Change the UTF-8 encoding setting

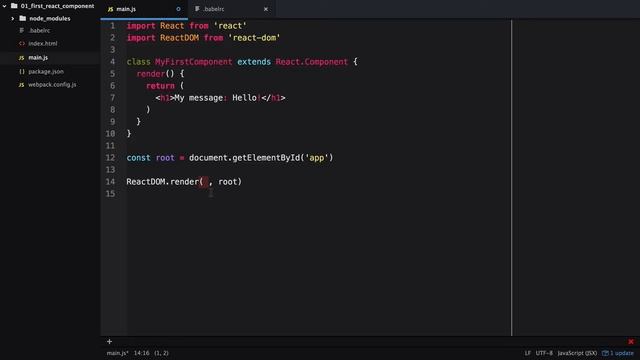coord(544,353)
